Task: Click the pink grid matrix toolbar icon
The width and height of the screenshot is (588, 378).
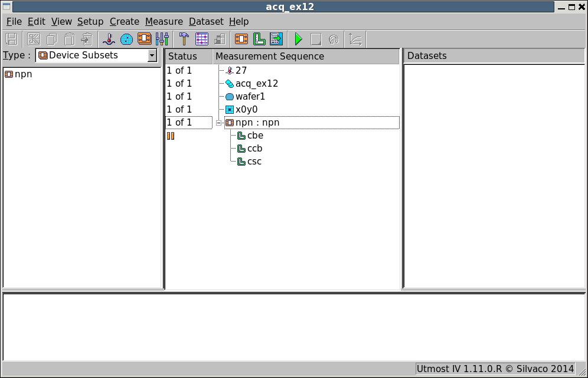Action: (x=202, y=39)
